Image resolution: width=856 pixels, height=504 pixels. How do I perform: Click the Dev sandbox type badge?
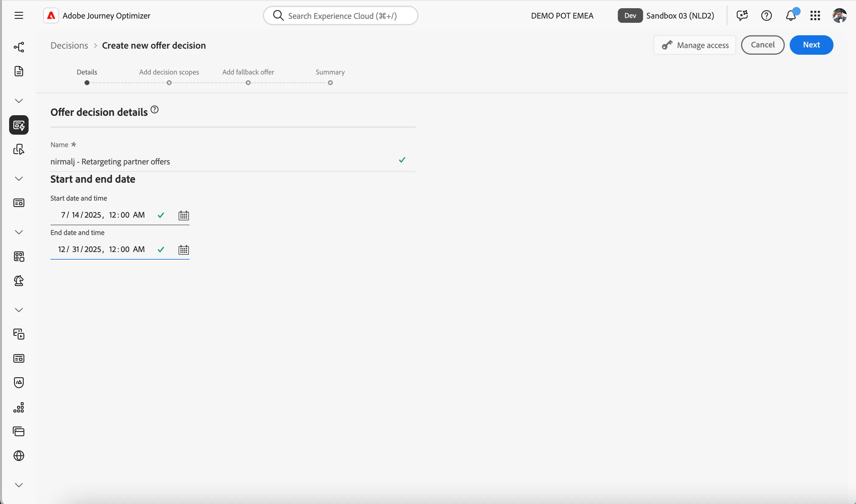point(630,16)
